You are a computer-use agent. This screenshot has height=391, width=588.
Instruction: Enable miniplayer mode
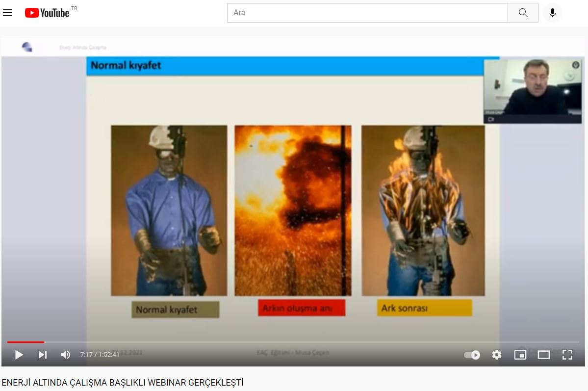coord(520,355)
